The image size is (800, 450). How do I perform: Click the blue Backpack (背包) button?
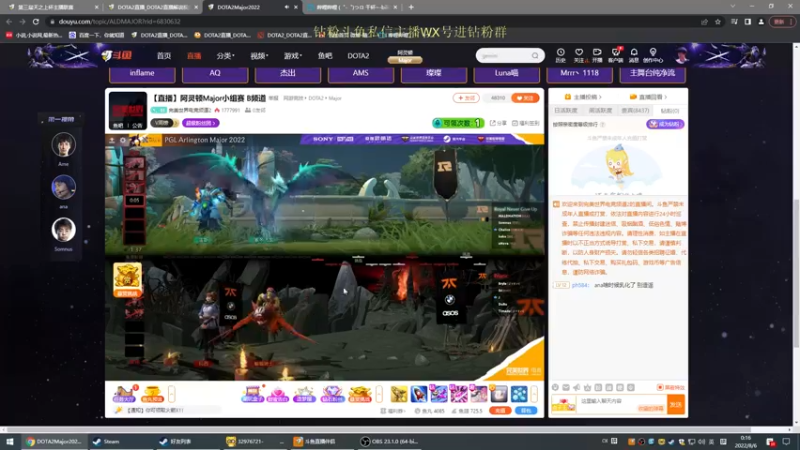pyautogui.click(x=526, y=410)
